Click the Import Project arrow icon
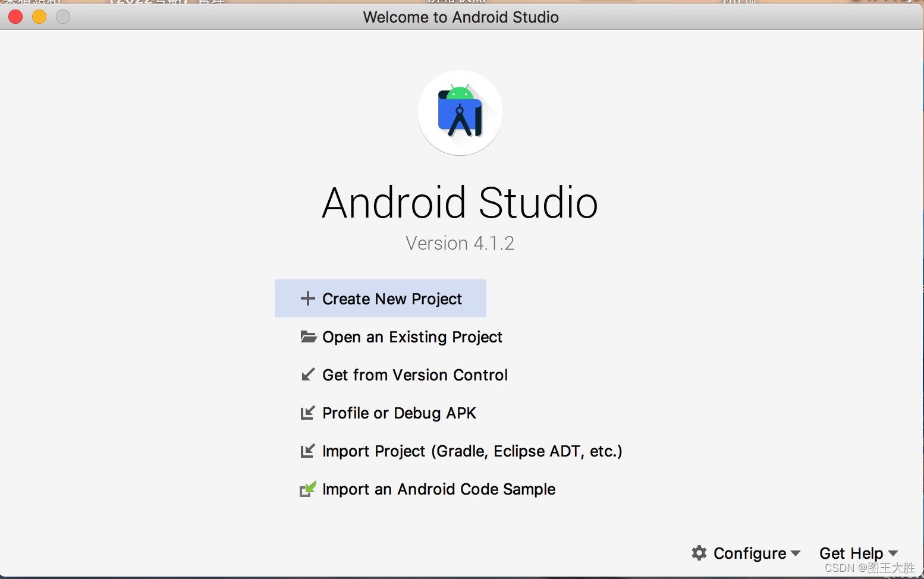The height and width of the screenshot is (579, 924). click(x=307, y=451)
